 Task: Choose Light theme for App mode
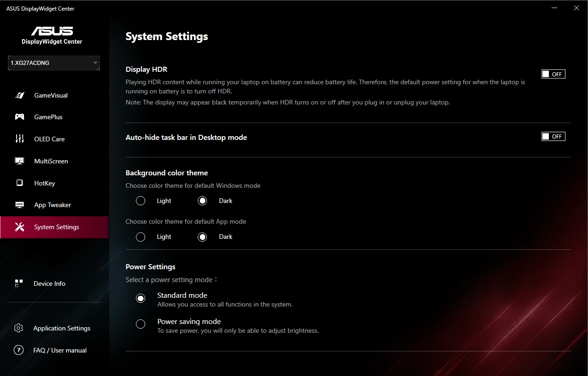(141, 237)
